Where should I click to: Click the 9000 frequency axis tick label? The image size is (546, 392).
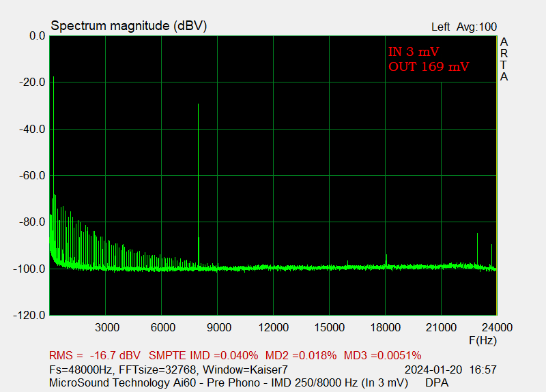coord(219,327)
